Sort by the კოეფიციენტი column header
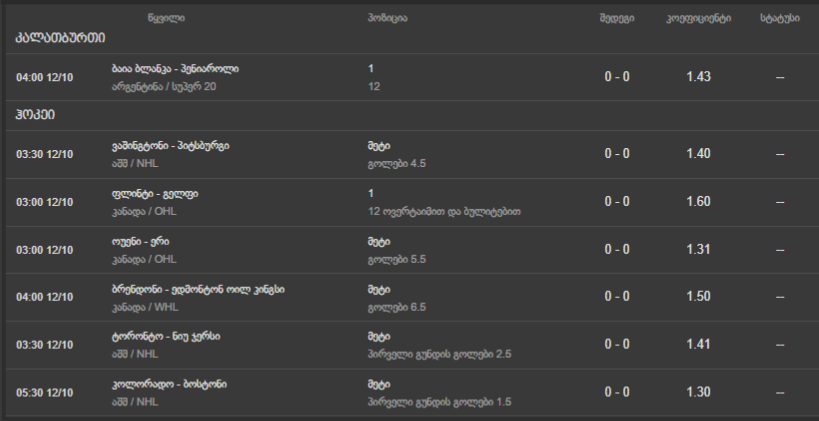 coord(698,18)
